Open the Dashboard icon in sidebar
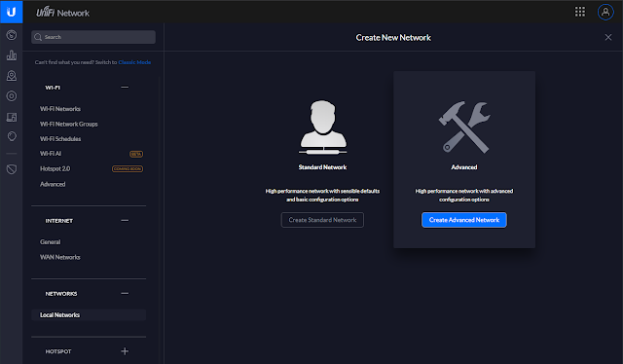Screen dimensions: 623x364 [12, 35]
